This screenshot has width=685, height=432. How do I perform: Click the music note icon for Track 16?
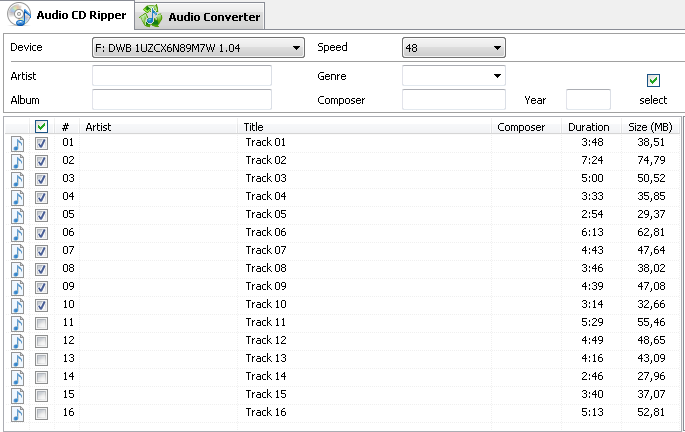click(17, 414)
